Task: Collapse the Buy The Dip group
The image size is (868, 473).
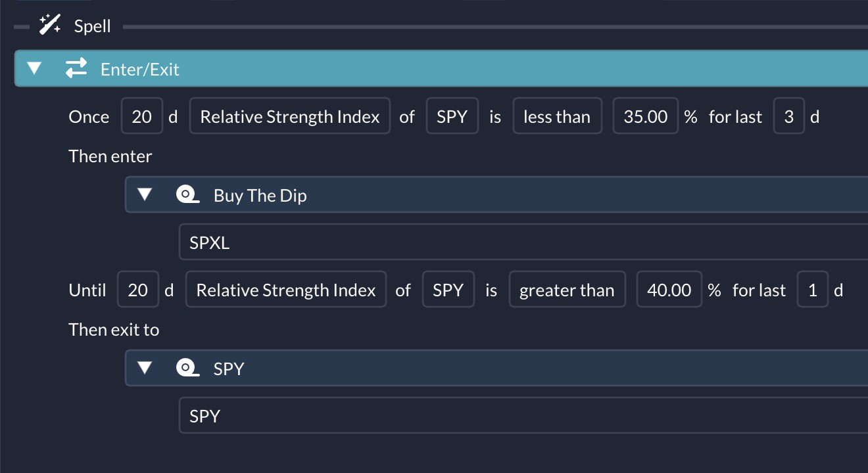Action: pos(145,194)
